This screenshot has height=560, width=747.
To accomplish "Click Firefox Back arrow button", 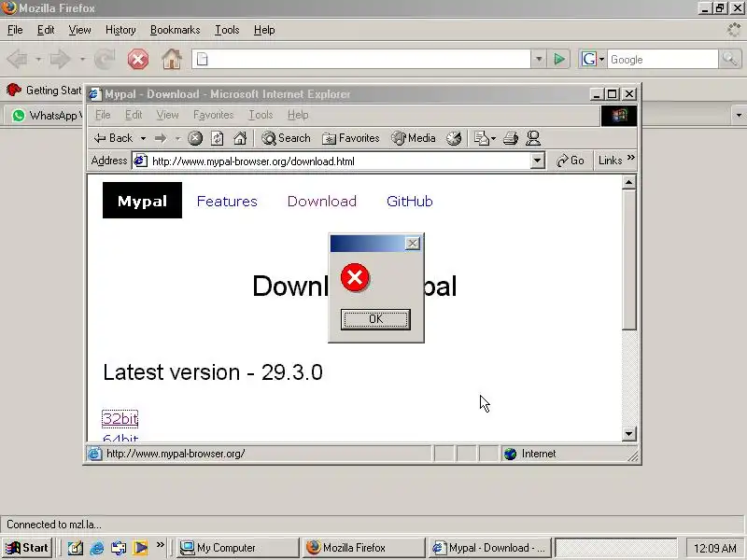I will coord(18,60).
